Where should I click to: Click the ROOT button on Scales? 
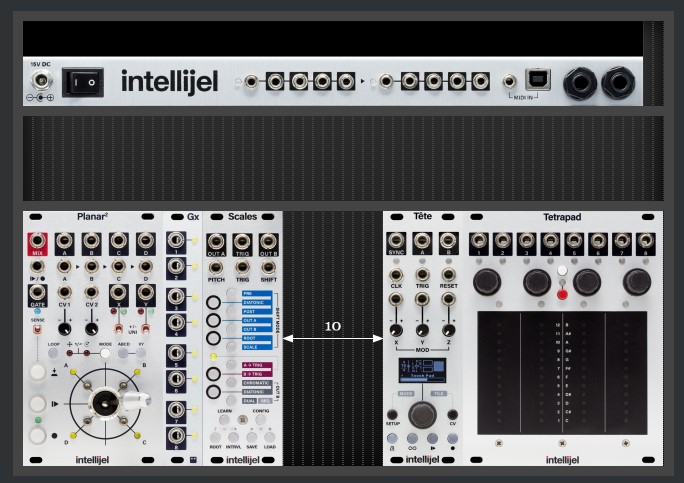coord(215,438)
